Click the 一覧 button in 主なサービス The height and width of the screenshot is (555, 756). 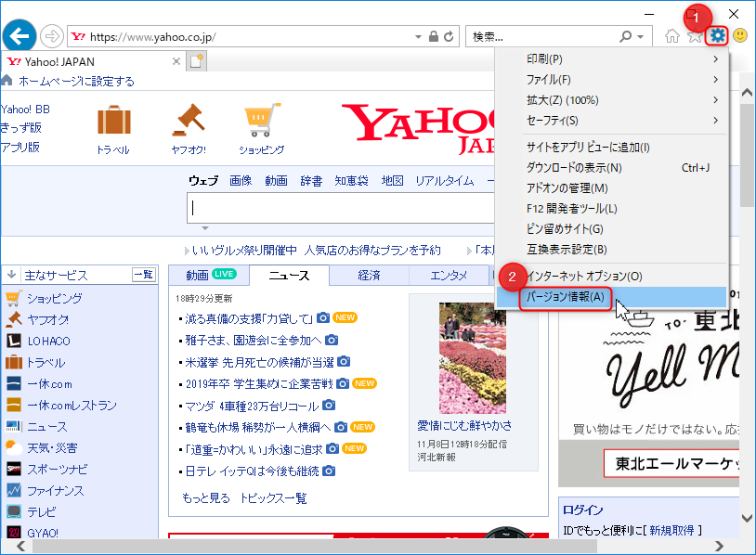coord(144,275)
